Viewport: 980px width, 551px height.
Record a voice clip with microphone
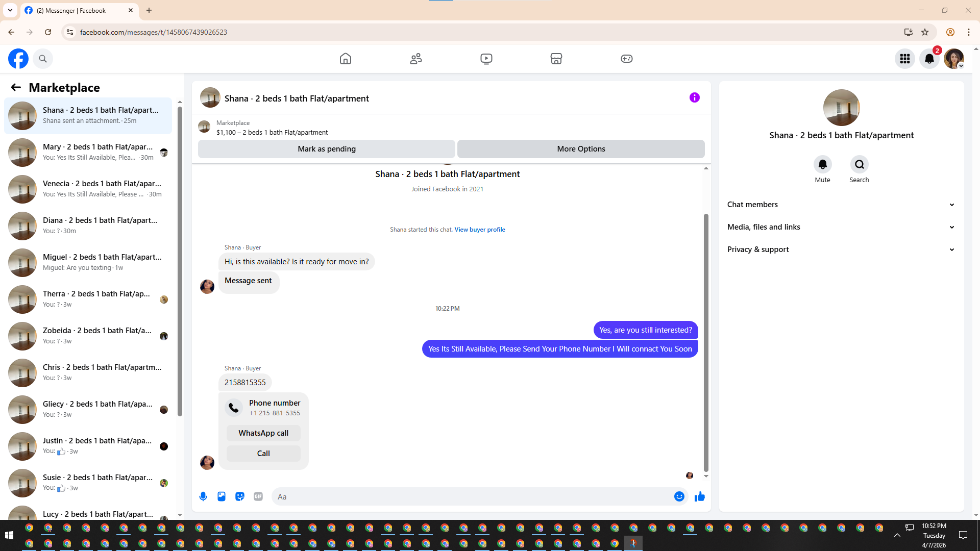tap(203, 496)
